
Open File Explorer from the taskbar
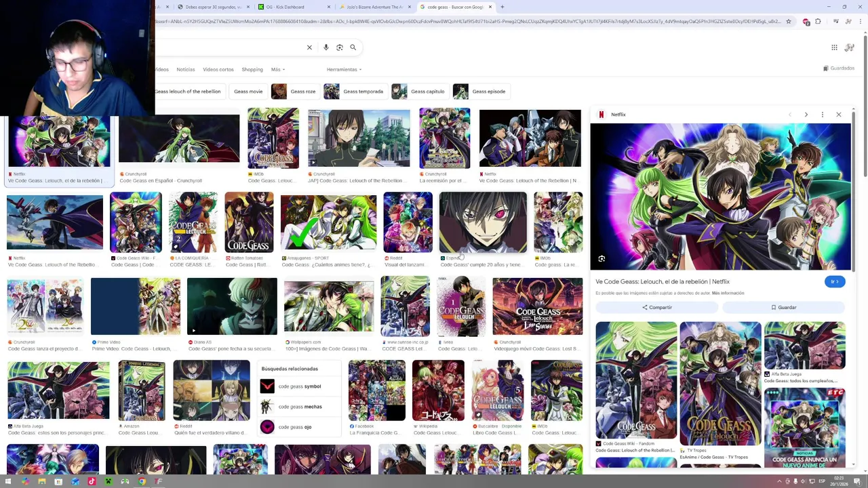coord(42,482)
